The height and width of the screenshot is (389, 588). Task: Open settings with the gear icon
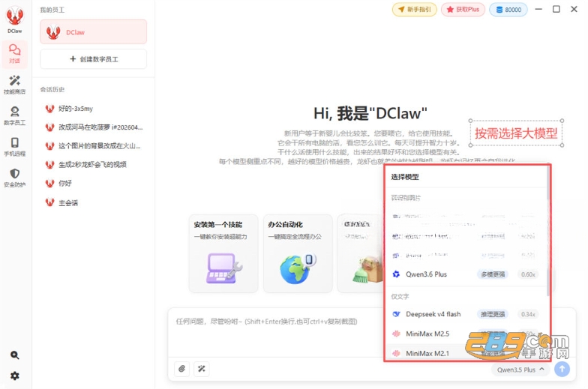click(x=15, y=376)
